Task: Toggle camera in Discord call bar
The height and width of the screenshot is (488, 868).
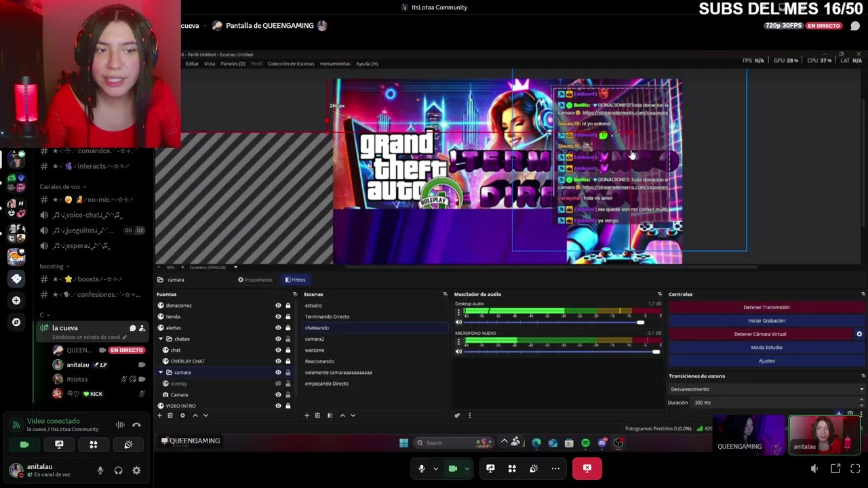Action: (452, 468)
